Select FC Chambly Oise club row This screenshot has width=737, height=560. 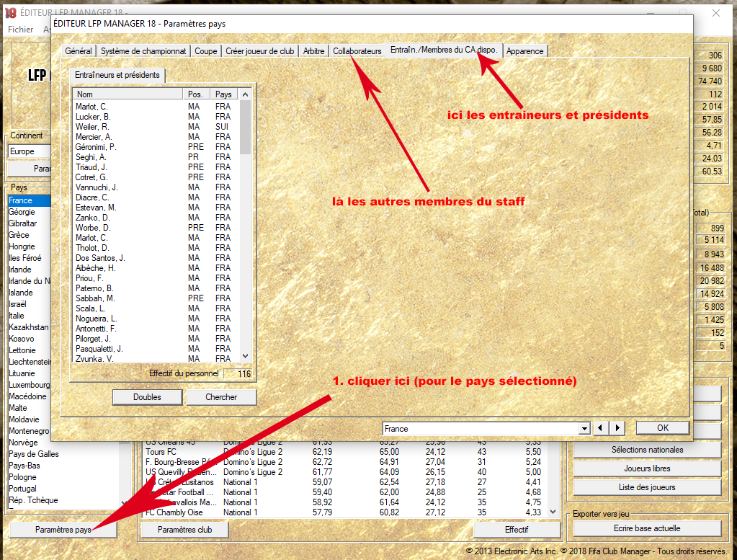[x=345, y=512]
